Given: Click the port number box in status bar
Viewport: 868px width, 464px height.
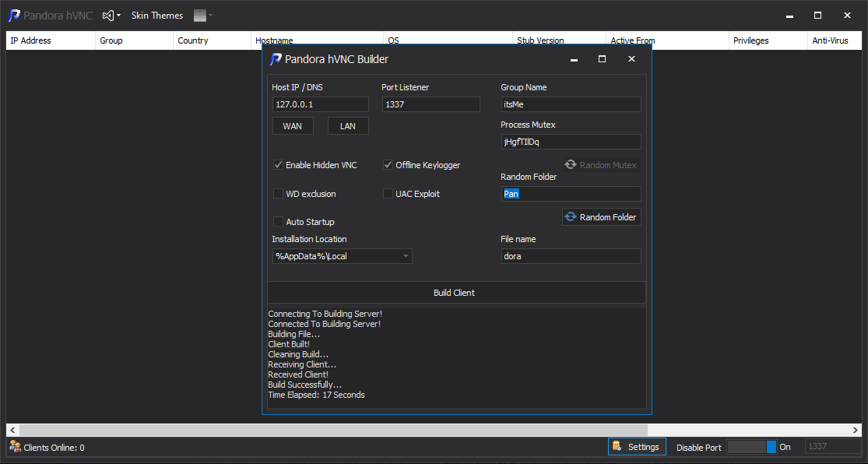Looking at the screenshot, I should (832, 446).
